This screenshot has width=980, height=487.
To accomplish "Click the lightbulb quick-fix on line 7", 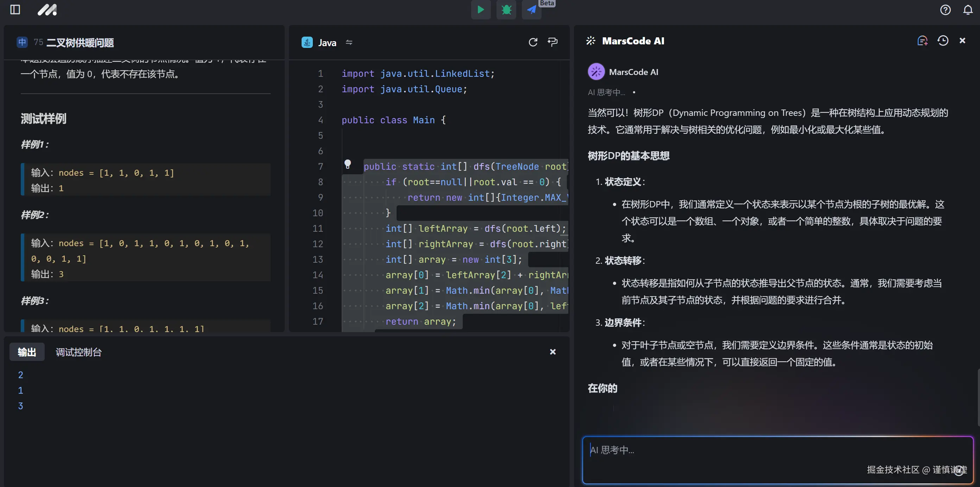I will pos(347,164).
